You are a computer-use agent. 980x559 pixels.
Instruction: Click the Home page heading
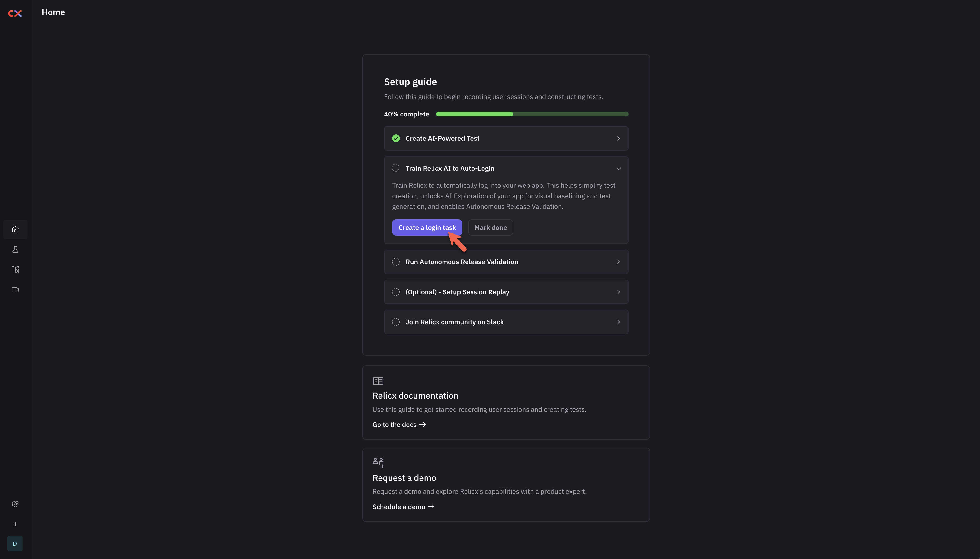point(53,12)
